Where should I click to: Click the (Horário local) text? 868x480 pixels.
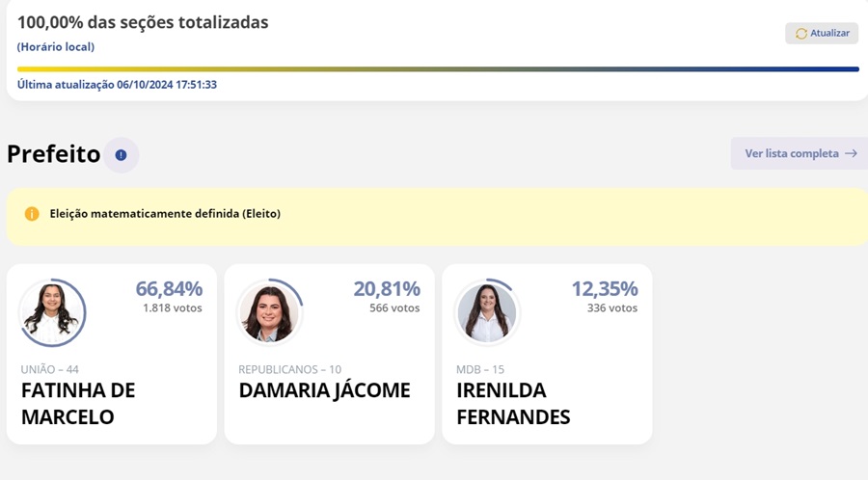point(56,46)
